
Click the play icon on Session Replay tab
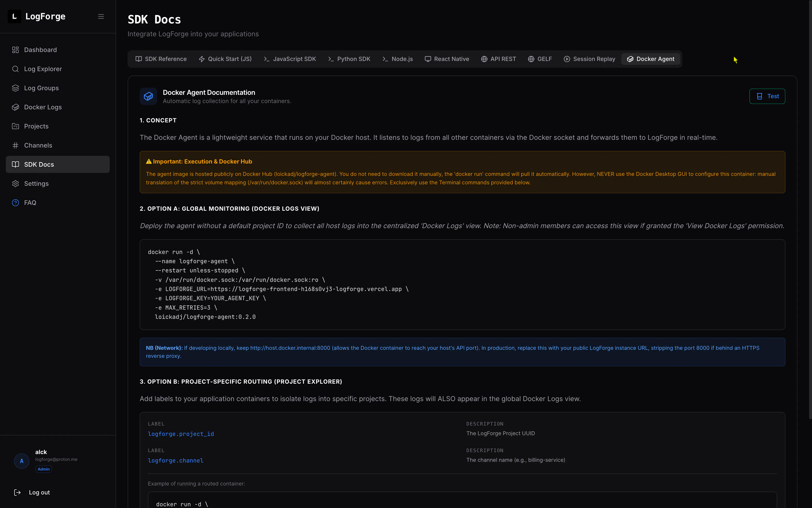tap(567, 59)
